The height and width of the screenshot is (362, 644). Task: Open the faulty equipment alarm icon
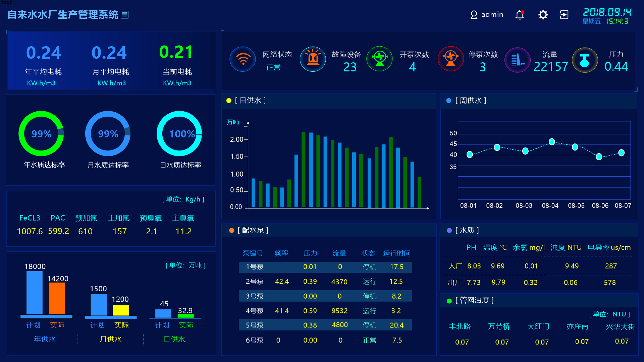click(313, 59)
